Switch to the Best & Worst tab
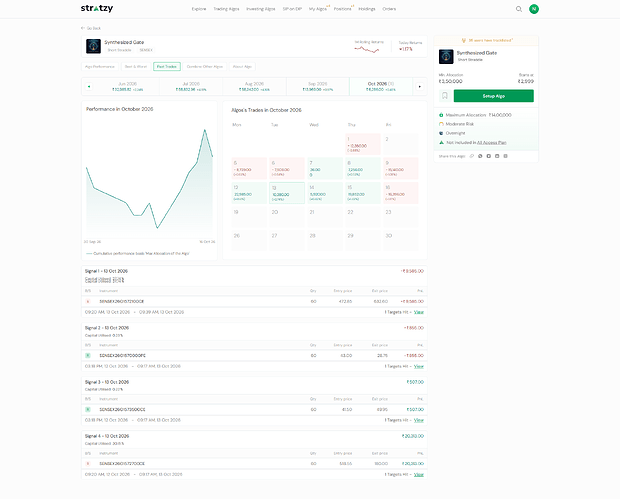Image resolution: width=620 pixels, height=499 pixels. (x=136, y=66)
